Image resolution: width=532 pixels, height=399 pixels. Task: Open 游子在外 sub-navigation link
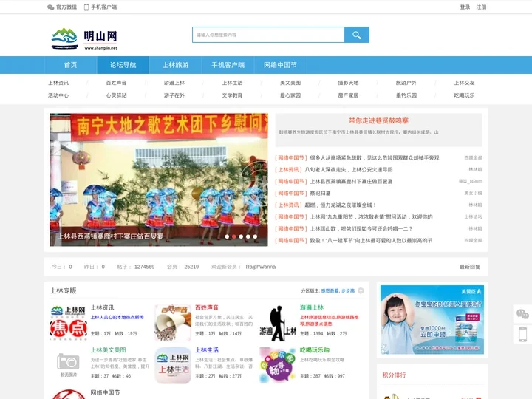[x=174, y=95]
